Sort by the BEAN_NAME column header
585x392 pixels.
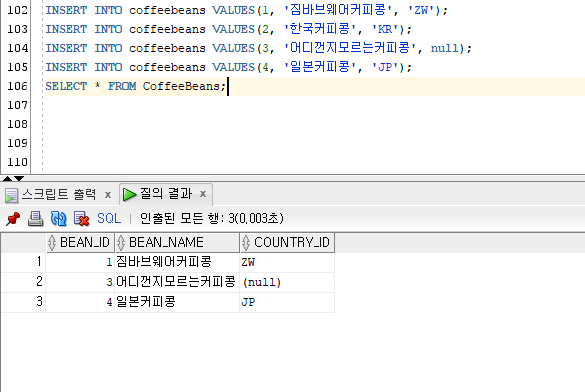[x=177, y=242]
